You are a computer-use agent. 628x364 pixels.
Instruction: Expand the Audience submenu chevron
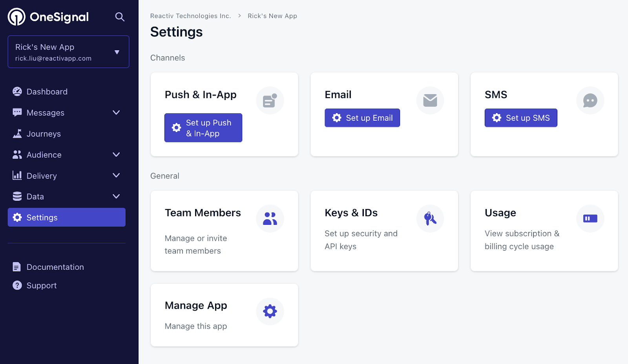tap(116, 155)
